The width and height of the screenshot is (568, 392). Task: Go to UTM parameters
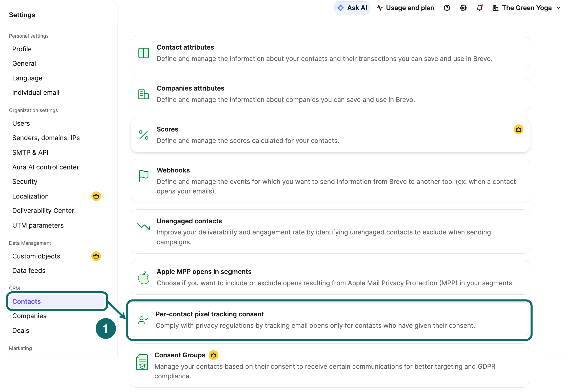click(38, 225)
